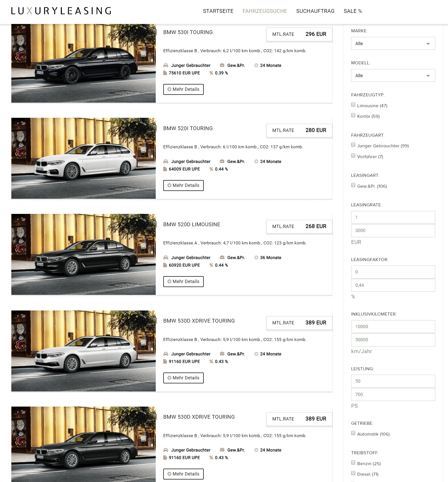The height and width of the screenshot is (482, 448).
Task: Go to Startseite menu item
Action: [x=218, y=11]
